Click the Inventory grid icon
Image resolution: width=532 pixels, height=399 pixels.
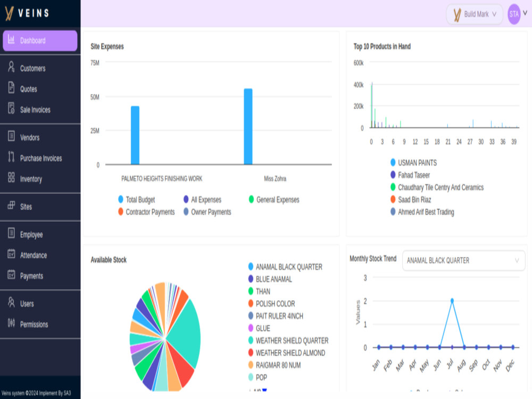(x=11, y=177)
